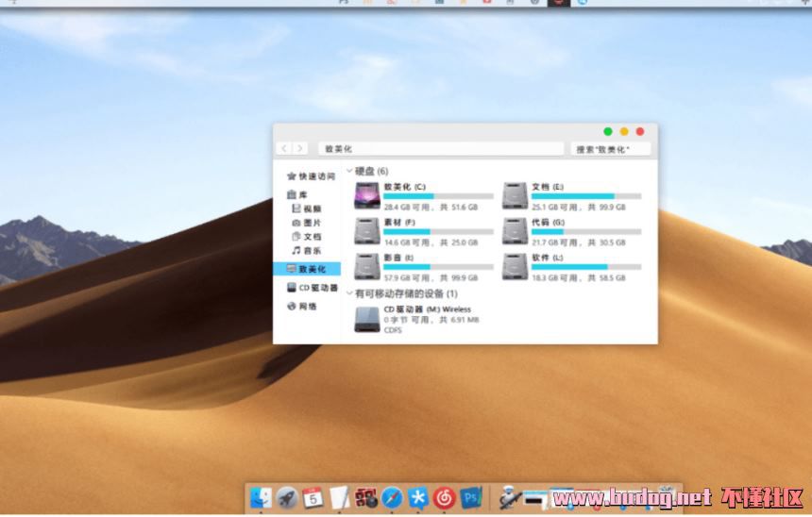Open the Calendar icon in dock

pyautogui.click(x=313, y=497)
